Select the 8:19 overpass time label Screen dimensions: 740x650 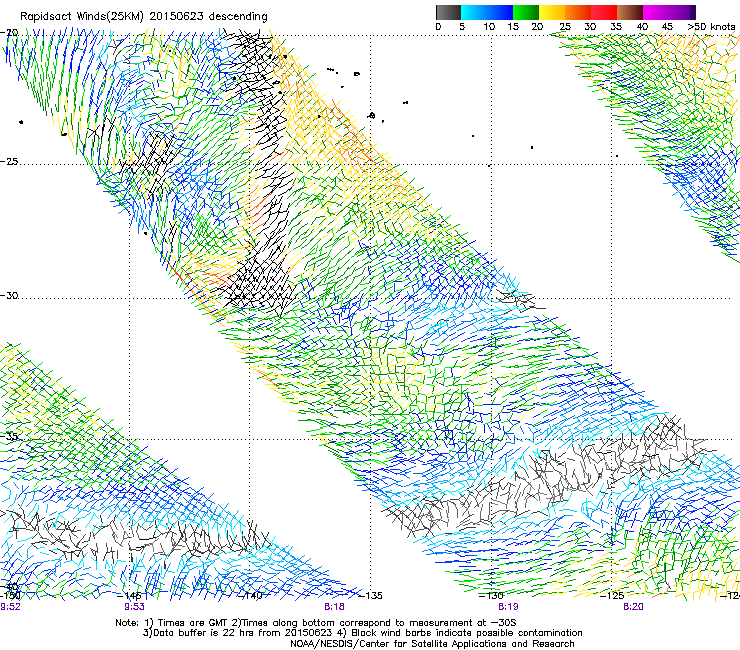click(x=508, y=607)
